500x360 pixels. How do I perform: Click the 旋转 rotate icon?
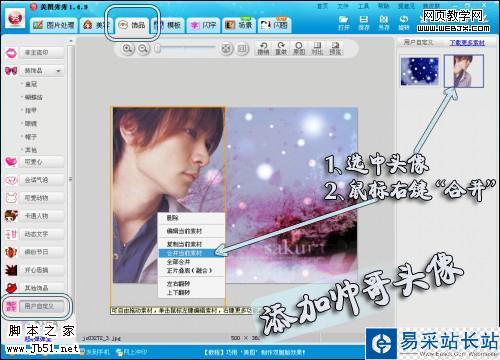click(x=404, y=23)
